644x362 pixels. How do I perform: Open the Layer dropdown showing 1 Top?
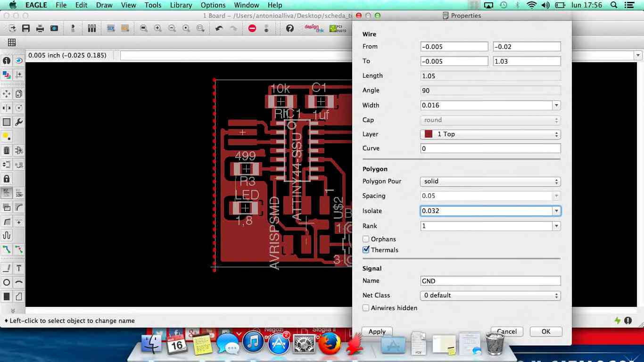(490, 134)
